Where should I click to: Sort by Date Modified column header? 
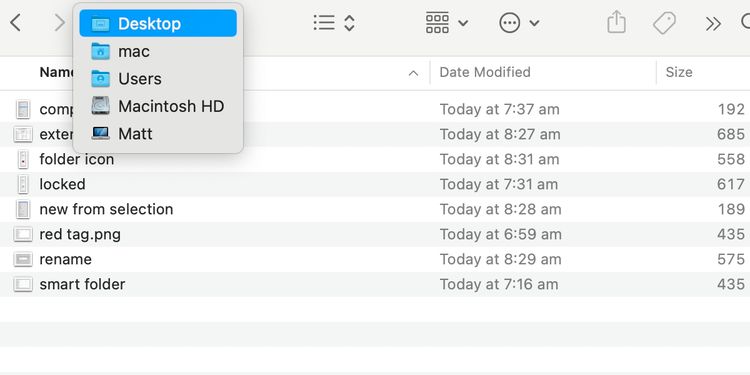click(x=485, y=72)
